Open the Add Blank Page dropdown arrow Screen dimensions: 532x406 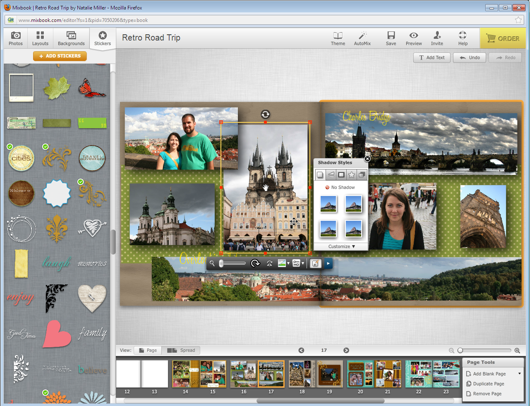[x=520, y=374]
